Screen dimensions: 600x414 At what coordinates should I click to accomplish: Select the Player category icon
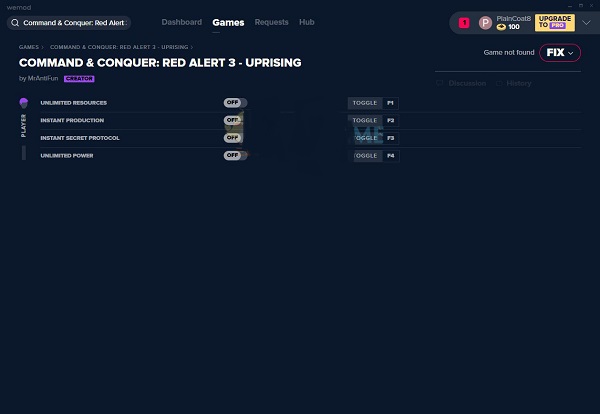24,103
